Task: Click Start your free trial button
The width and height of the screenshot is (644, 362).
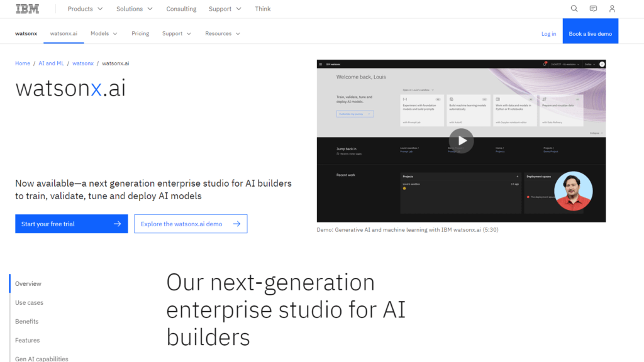Action: point(71,224)
